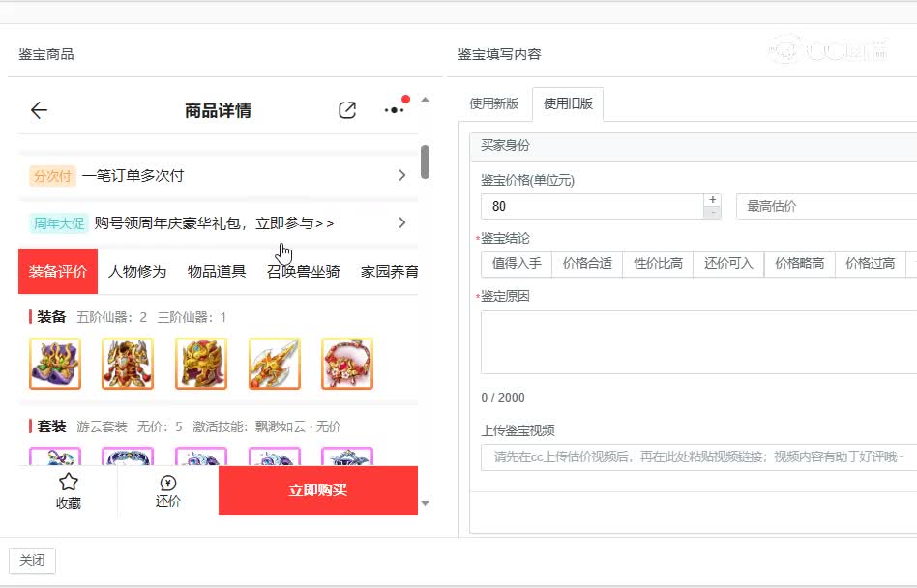Click the spear weapon equipment icon
Screen dimensions: 917x588
[275, 363]
